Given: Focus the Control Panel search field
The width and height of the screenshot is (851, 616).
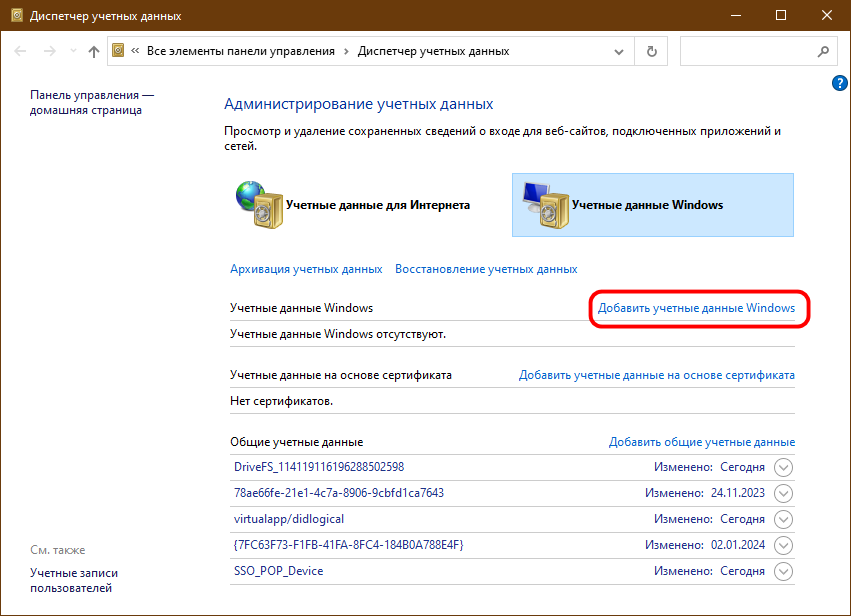Looking at the screenshot, I should click(759, 52).
